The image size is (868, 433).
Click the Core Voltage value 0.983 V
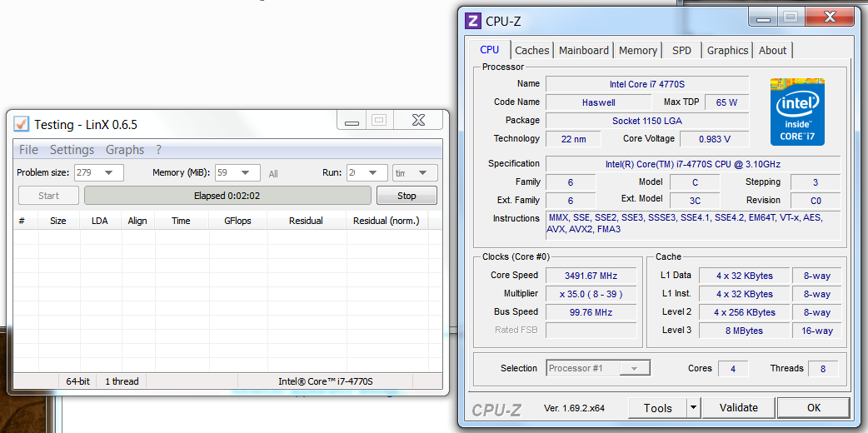(714, 139)
